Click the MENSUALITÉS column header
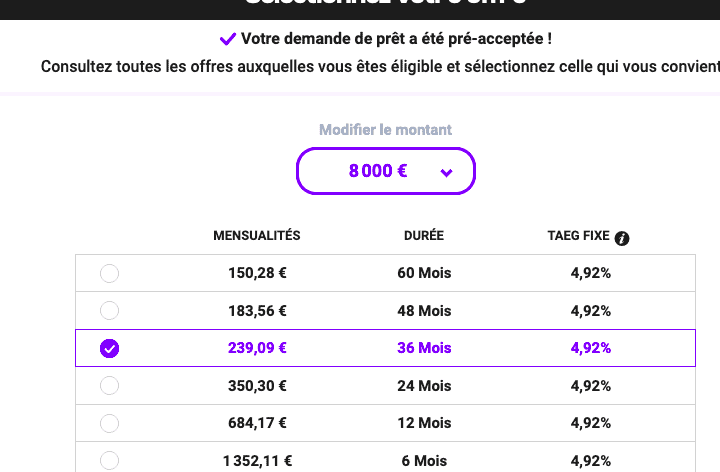Viewport: 720px width, 472px height. (x=257, y=236)
